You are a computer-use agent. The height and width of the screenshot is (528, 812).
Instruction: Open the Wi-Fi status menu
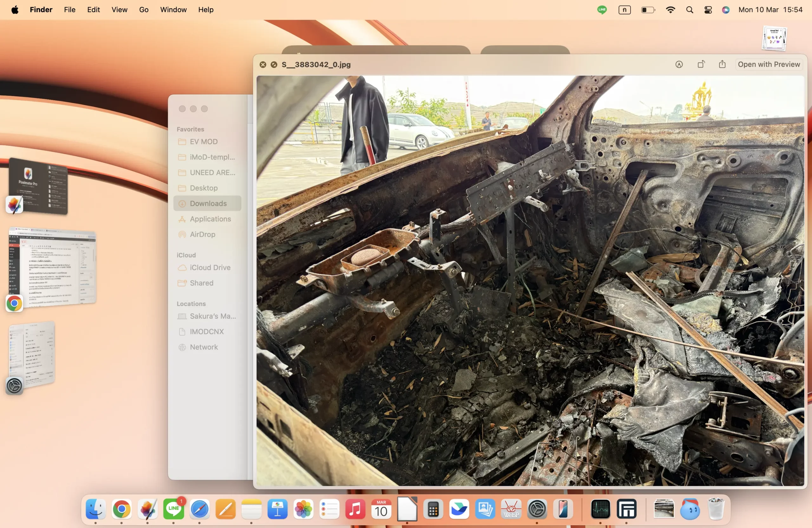click(671, 10)
